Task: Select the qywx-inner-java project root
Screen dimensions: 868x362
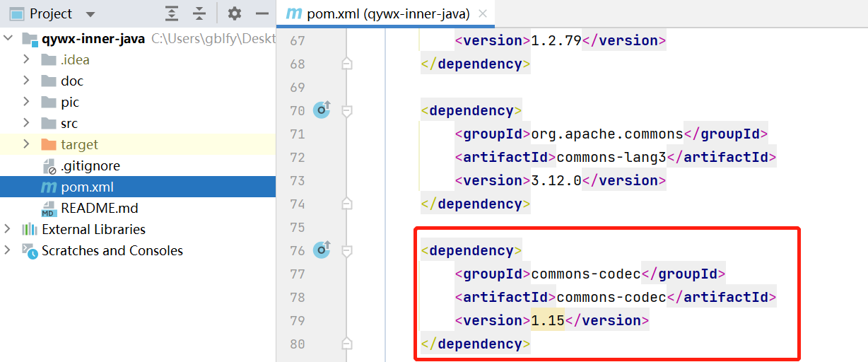Action: click(138, 39)
